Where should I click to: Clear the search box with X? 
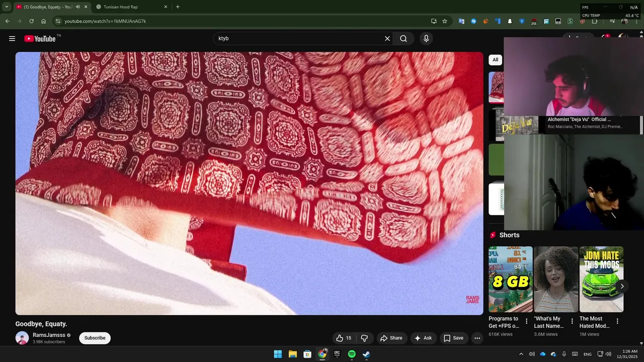point(387,39)
